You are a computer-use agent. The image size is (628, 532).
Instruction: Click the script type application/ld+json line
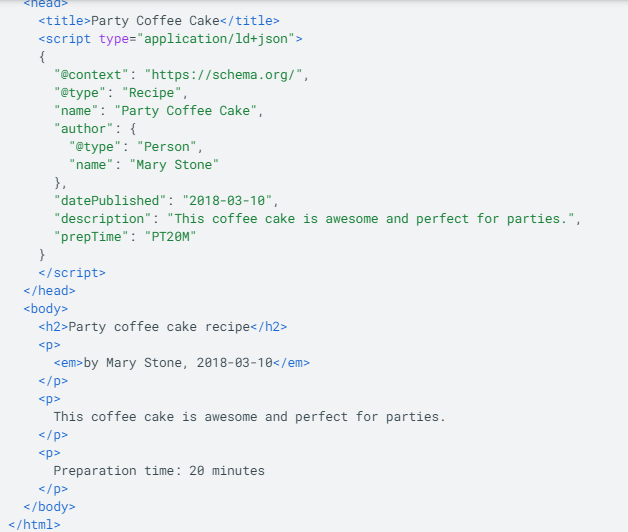point(170,39)
